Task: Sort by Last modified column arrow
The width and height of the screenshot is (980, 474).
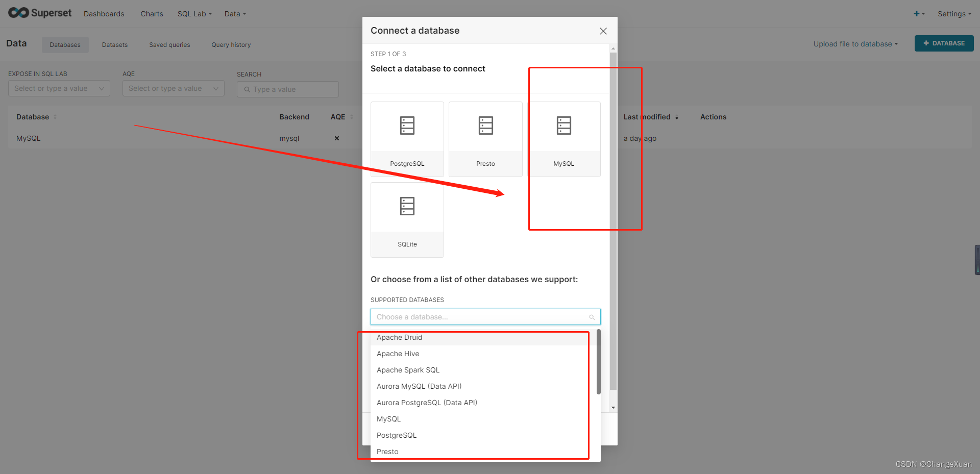Action: pyautogui.click(x=677, y=117)
